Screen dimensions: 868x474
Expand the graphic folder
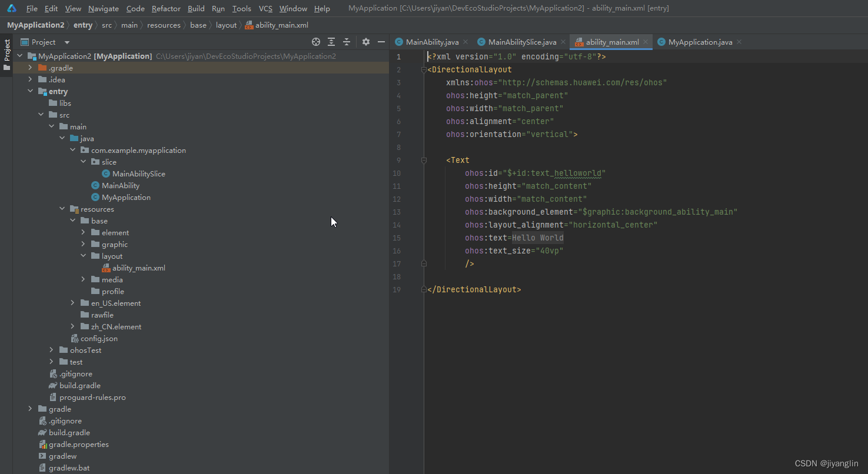coord(83,244)
